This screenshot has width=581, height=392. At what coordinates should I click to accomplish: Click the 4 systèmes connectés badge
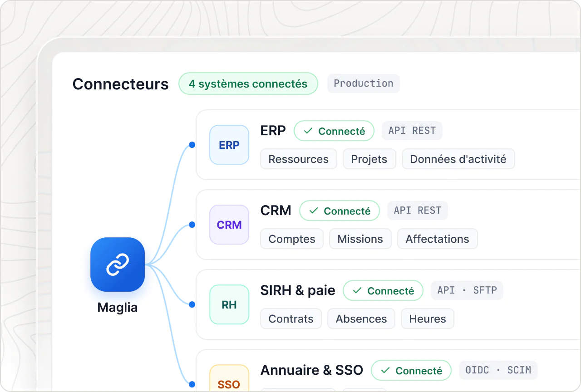pos(248,84)
